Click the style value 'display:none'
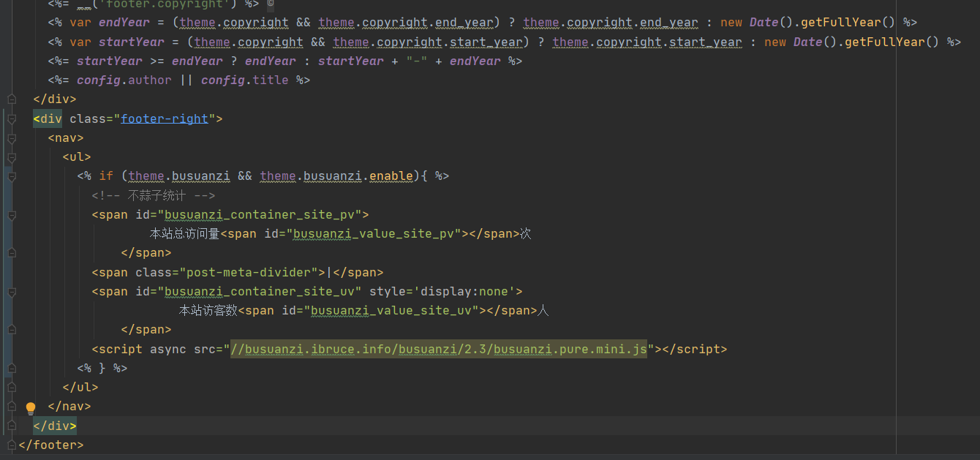Image resolution: width=980 pixels, height=460 pixels. click(x=468, y=291)
